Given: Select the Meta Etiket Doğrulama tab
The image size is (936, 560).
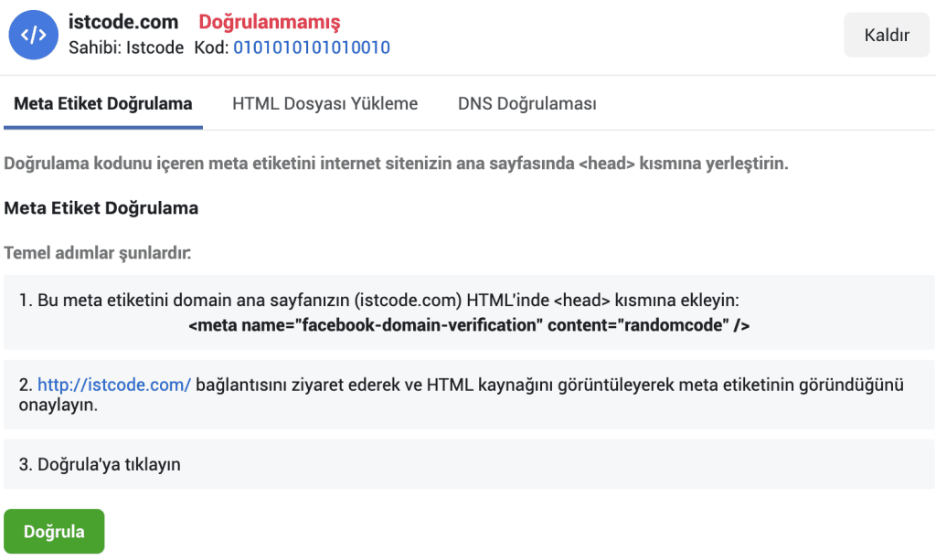Looking at the screenshot, I should coord(103,103).
